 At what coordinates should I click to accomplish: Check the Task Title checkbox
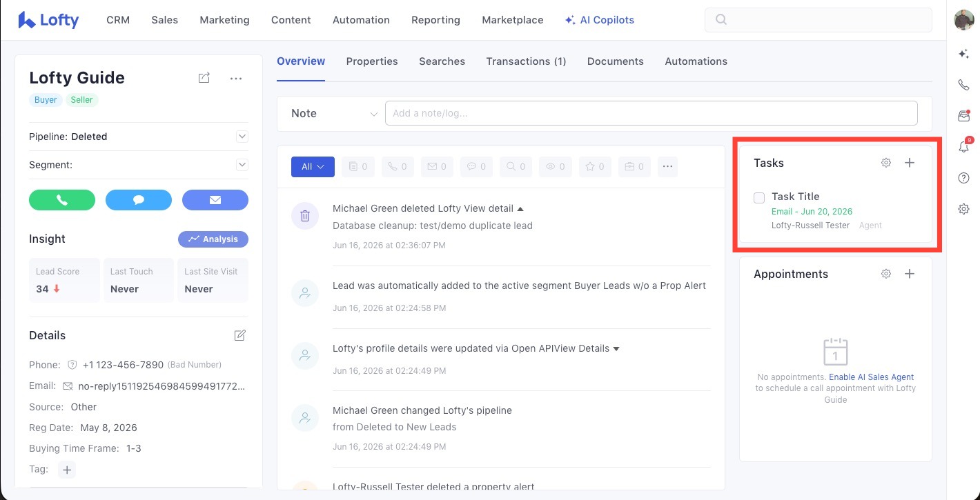[x=759, y=198]
